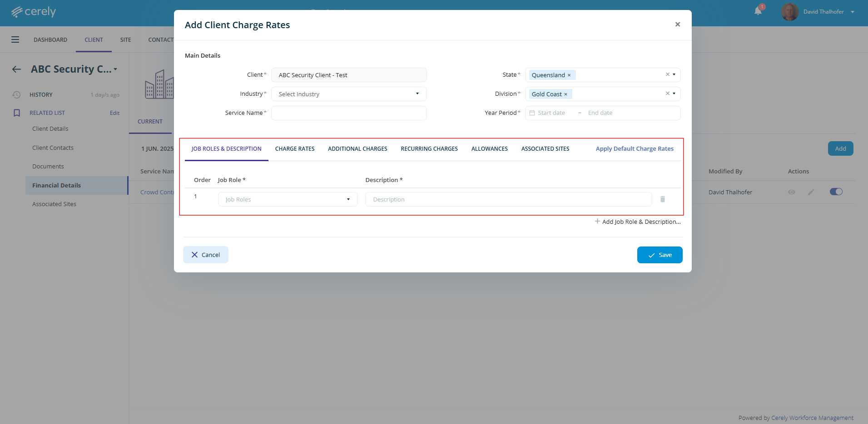The height and width of the screenshot is (424, 868).
Task: Click Apply Default Charge Rates link
Action: [634, 149]
